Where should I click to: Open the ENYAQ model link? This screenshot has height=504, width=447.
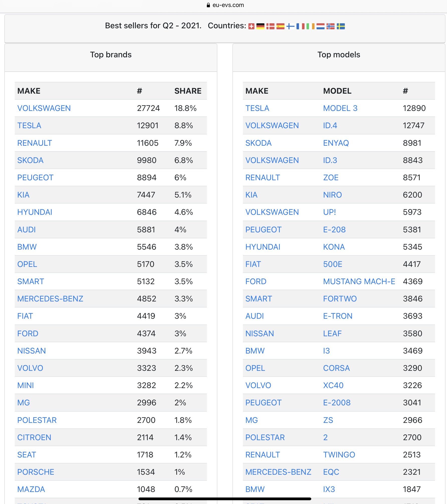pyautogui.click(x=336, y=143)
